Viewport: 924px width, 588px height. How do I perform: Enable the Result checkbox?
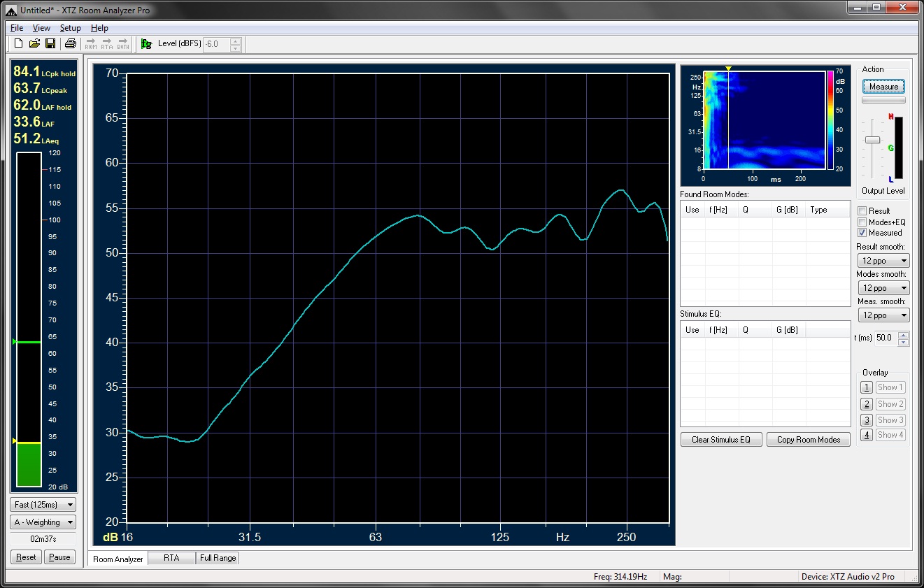pyautogui.click(x=862, y=211)
